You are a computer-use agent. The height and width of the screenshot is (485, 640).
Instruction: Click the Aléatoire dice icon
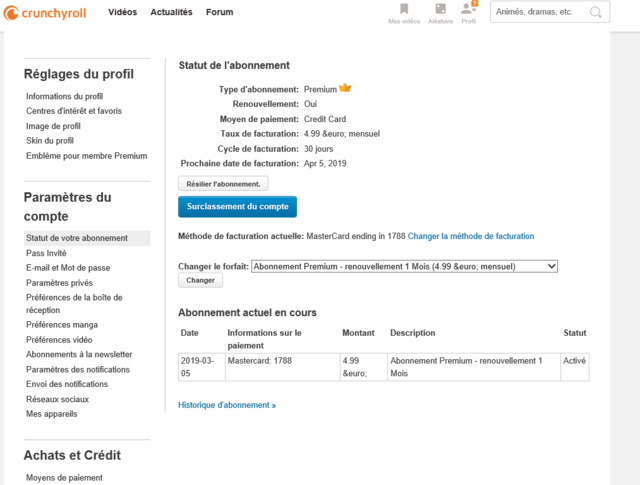[x=440, y=9]
